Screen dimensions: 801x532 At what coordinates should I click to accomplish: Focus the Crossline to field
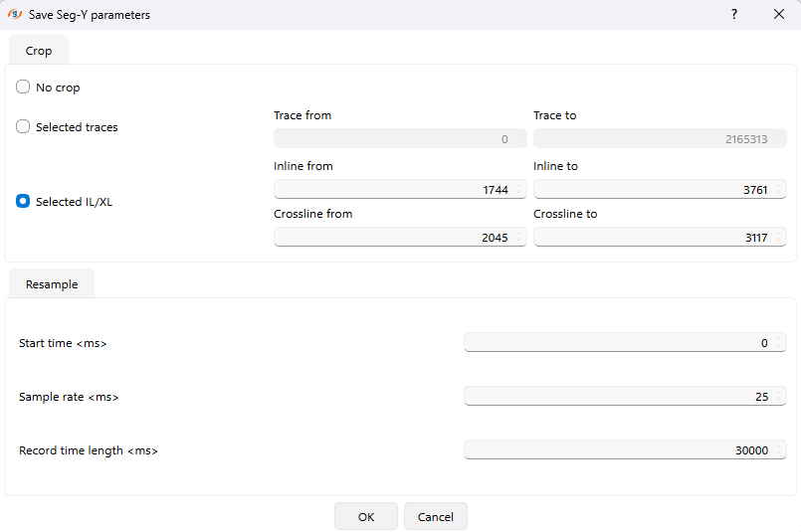tap(660, 238)
